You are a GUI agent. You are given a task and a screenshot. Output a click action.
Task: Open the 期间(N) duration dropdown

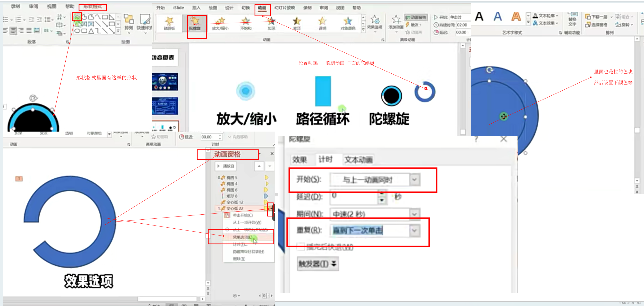pos(414,214)
